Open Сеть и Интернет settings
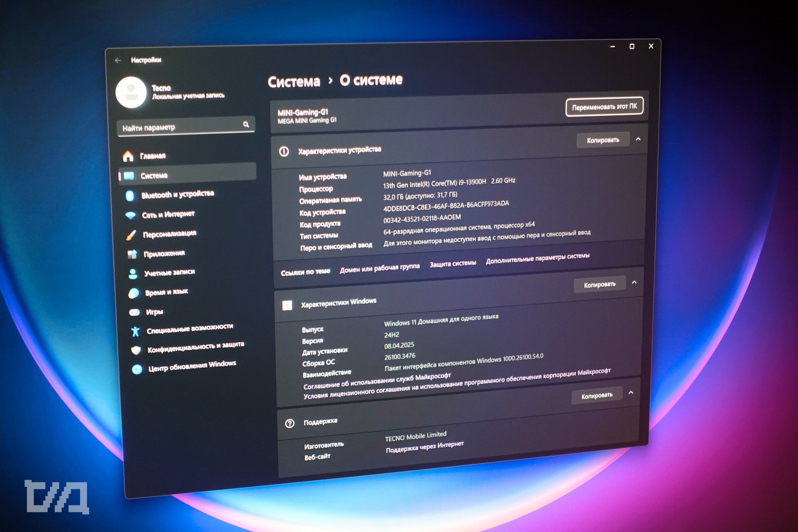This screenshot has height=532, width=798. point(189,214)
